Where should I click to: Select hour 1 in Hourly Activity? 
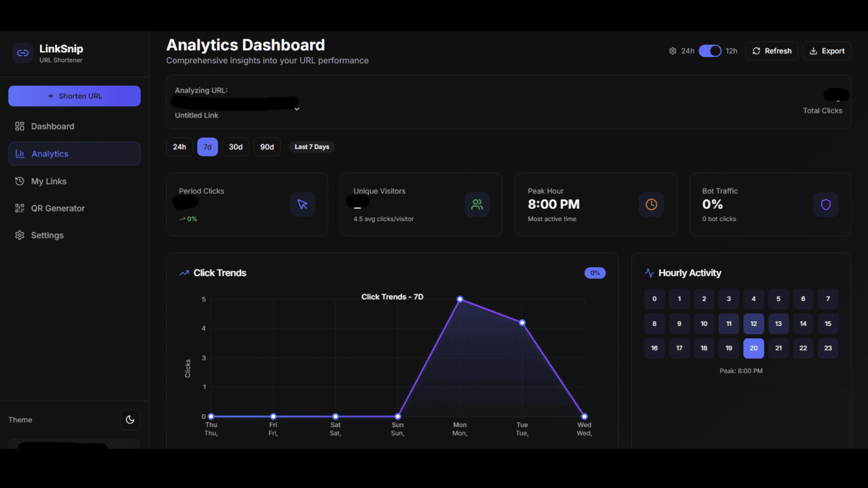pos(679,299)
